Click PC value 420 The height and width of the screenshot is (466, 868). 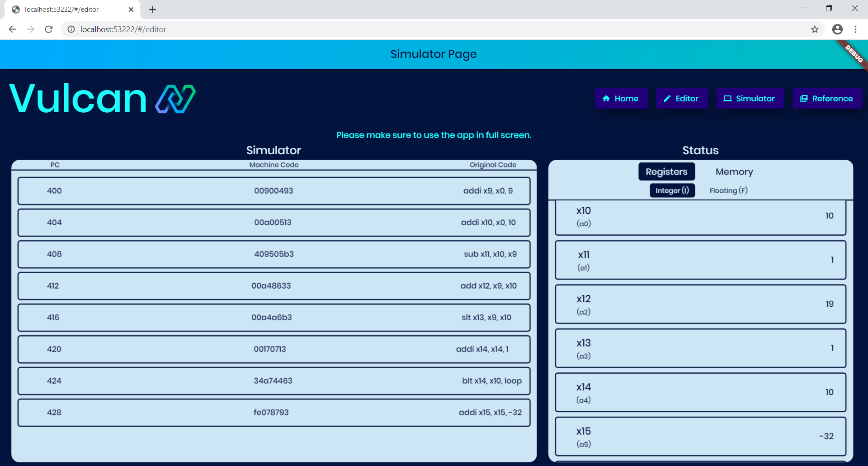[54, 349]
